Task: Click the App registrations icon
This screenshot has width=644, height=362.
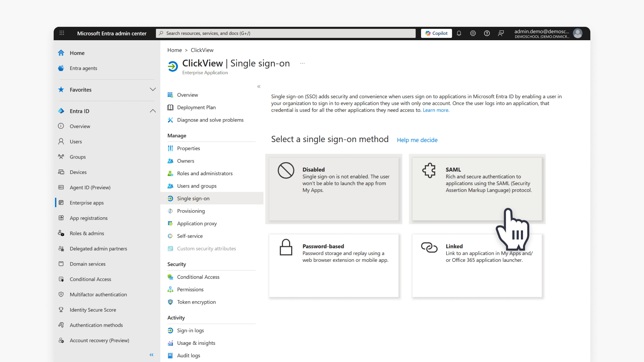Action: (x=61, y=218)
